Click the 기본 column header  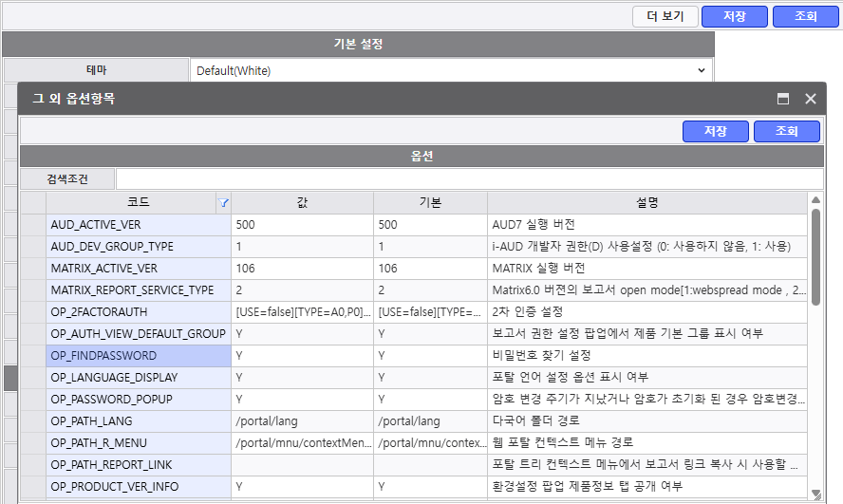(430, 203)
